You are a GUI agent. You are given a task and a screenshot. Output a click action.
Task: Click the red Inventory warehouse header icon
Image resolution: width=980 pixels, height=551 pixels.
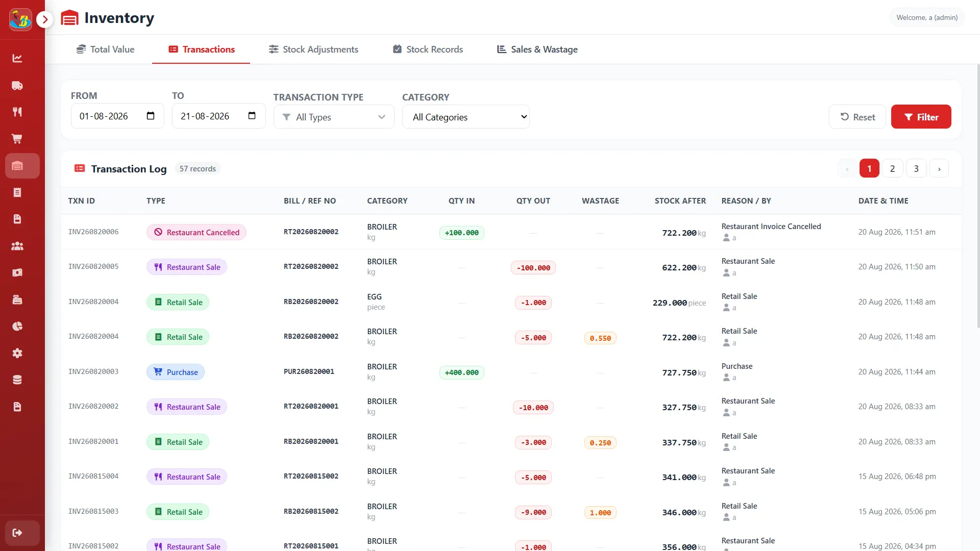coord(70,18)
